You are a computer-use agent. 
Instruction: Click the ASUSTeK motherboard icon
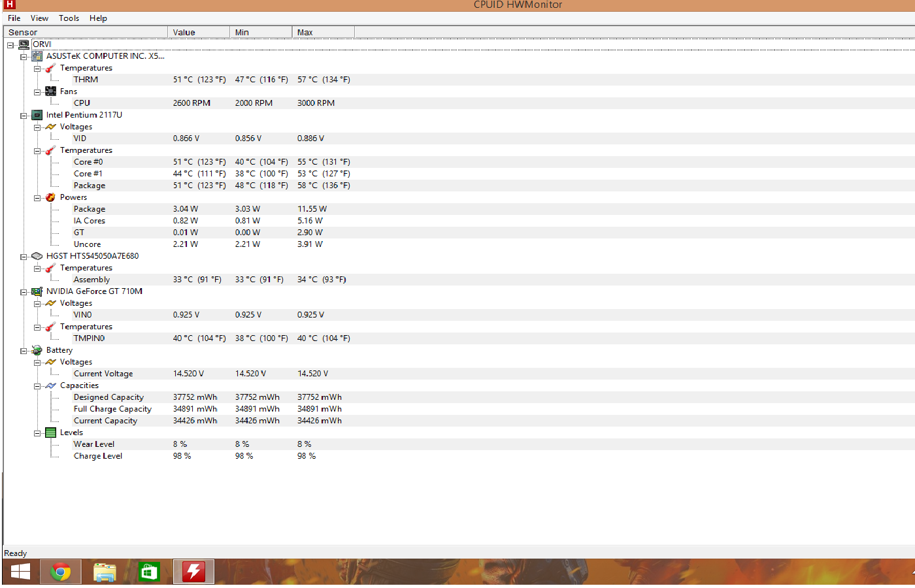point(37,56)
